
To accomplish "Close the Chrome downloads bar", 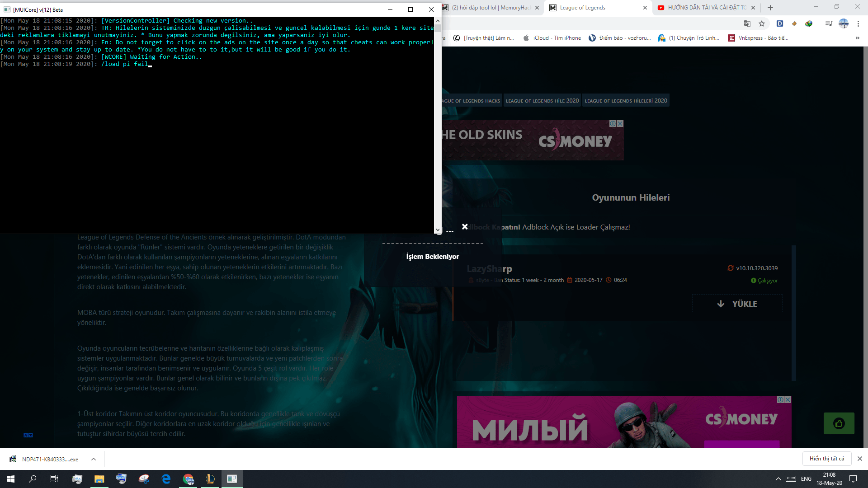I will point(860,459).
